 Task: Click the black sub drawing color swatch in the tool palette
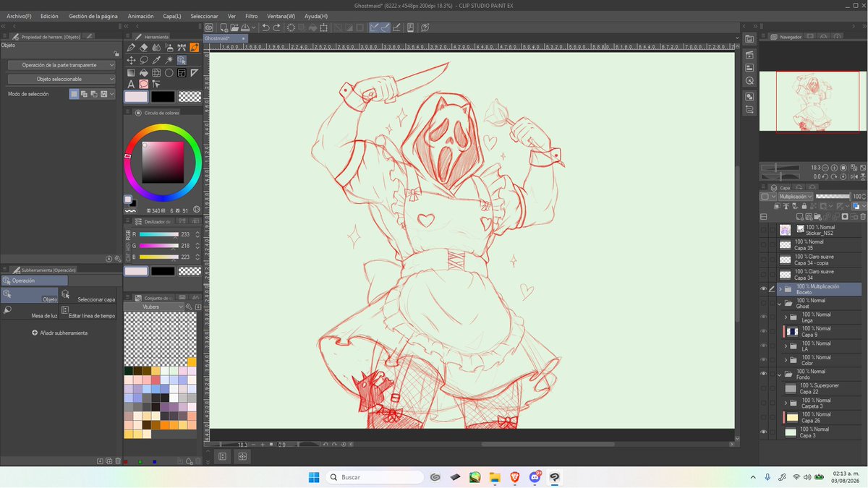coord(163,96)
